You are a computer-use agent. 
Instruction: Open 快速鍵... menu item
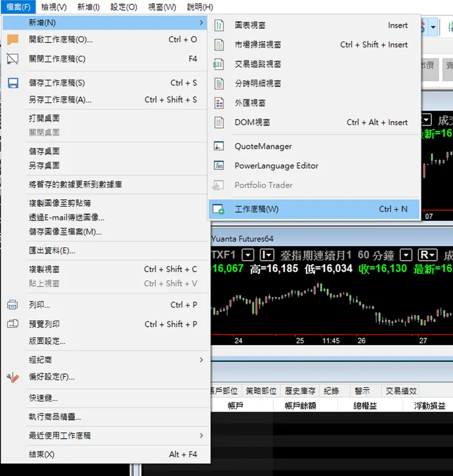[105, 398]
